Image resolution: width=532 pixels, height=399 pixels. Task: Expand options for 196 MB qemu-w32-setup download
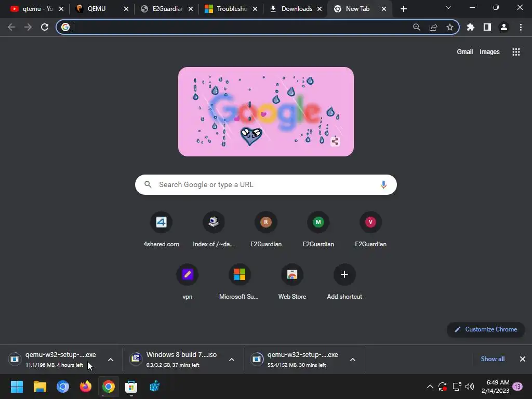click(111, 360)
